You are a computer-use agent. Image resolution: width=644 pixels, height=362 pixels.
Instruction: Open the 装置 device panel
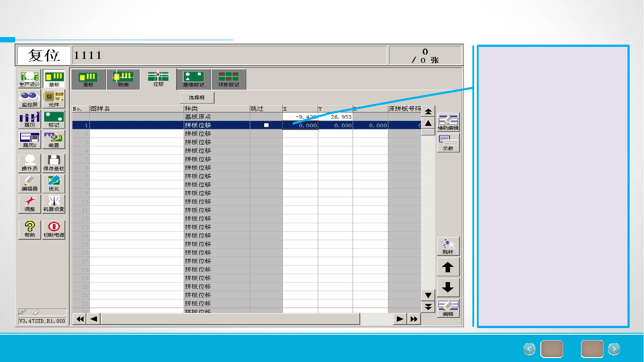tap(54, 140)
